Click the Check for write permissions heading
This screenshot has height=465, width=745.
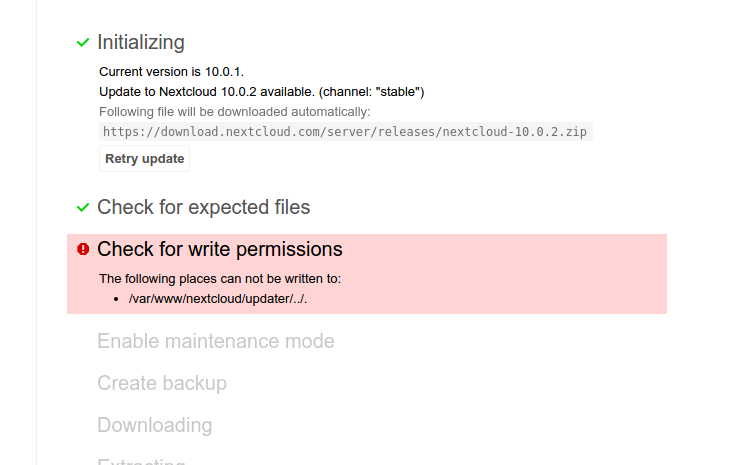coord(219,249)
